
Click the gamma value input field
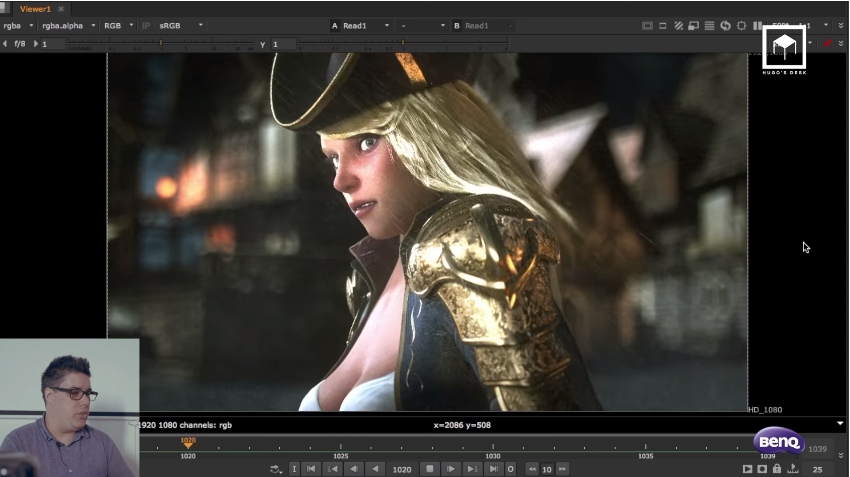(x=284, y=44)
